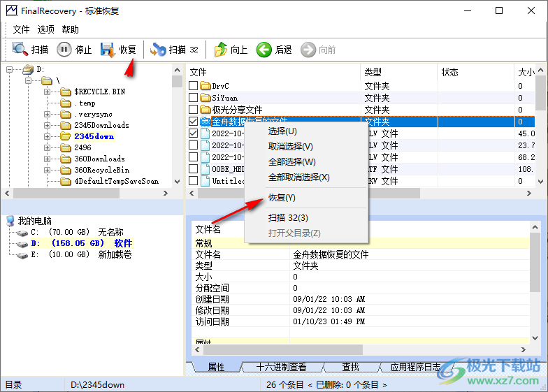Tick the checkbox of 2022-10 file sized 68.2
The image size is (548, 392).
tap(193, 157)
